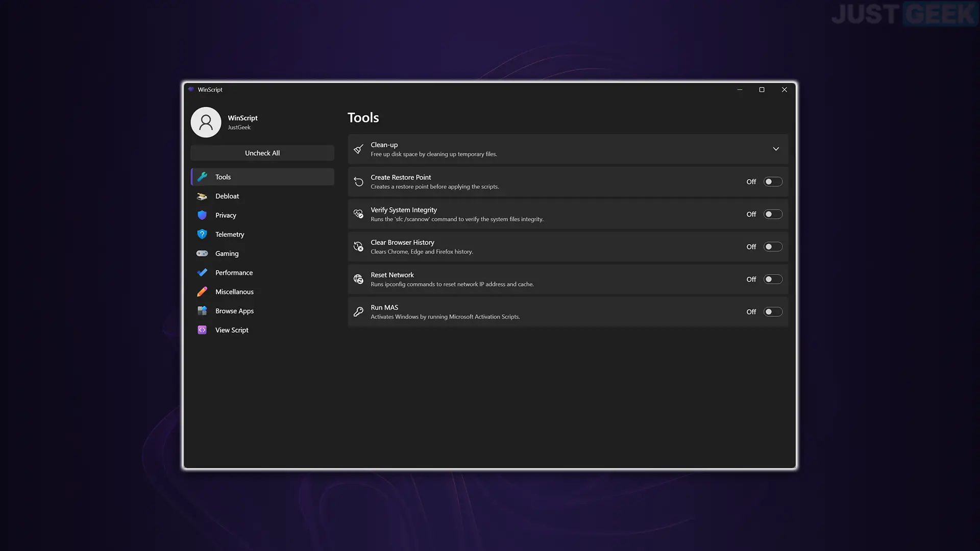This screenshot has width=980, height=551.
Task: Close the WinScript window
Action: pyautogui.click(x=785, y=90)
